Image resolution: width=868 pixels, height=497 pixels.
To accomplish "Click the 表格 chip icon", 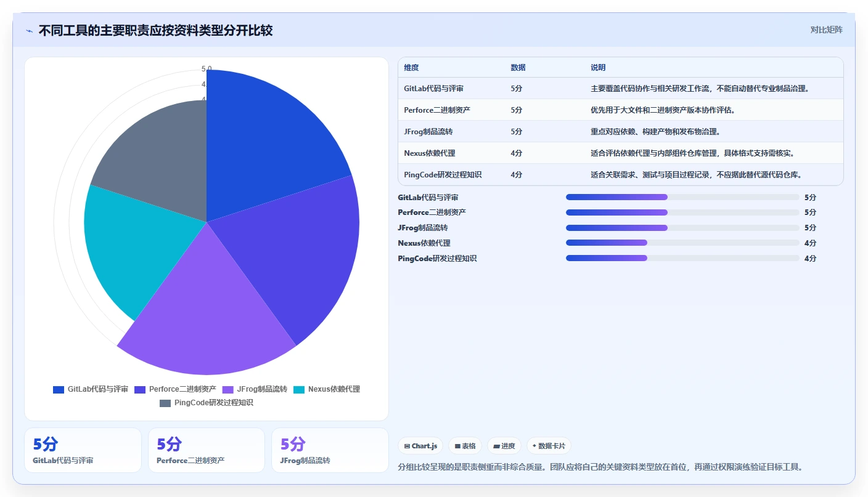I will pyautogui.click(x=457, y=446).
